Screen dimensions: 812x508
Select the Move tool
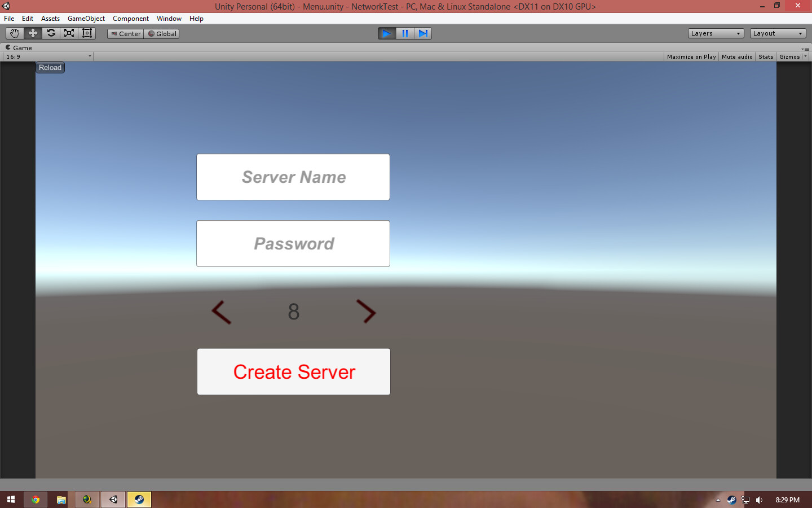(x=33, y=33)
